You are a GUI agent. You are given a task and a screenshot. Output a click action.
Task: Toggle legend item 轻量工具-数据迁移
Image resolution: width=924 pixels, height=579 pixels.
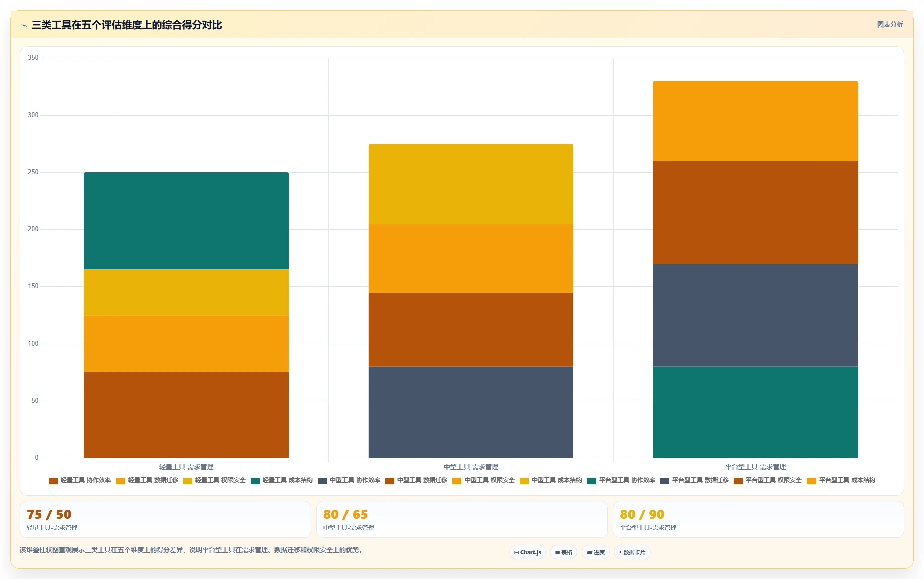[x=147, y=480]
